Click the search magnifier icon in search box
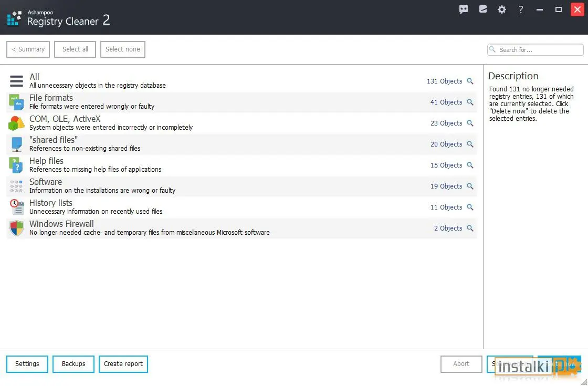Image resolution: width=588 pixels, height=386 pixels. 493,49
